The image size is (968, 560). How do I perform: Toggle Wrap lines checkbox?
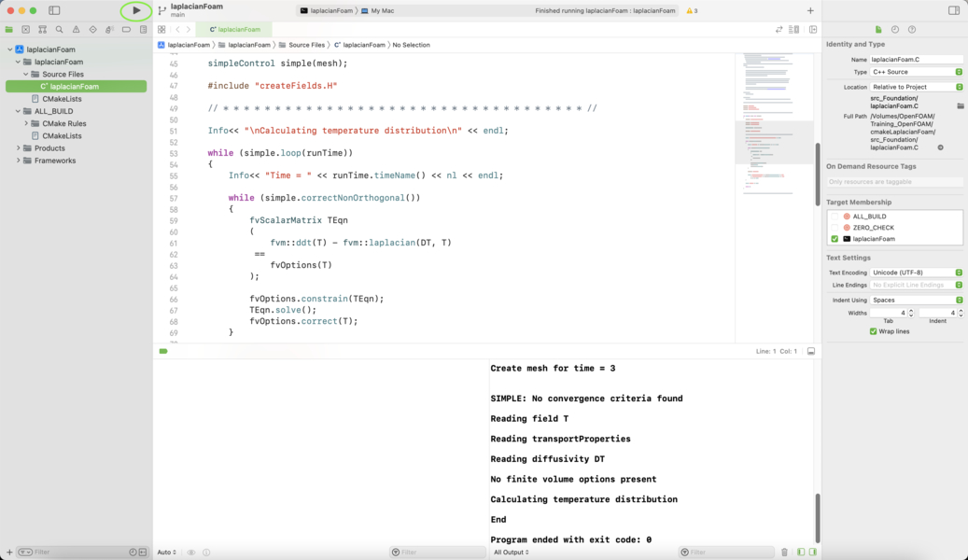click(x=873, y=331)
